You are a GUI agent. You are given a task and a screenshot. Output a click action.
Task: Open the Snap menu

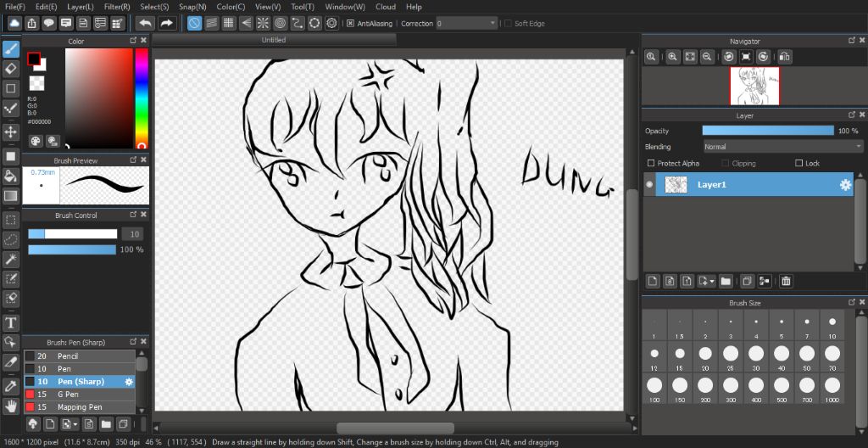click(x=192, y=7)
